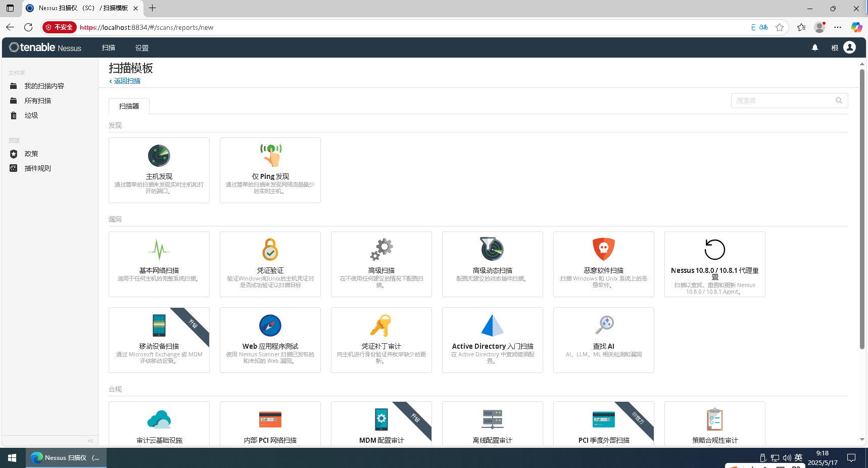Viewport: 868px width, 468px height.
Task: Open the browser's three-dot settings menu
Action: coord(838,27)
